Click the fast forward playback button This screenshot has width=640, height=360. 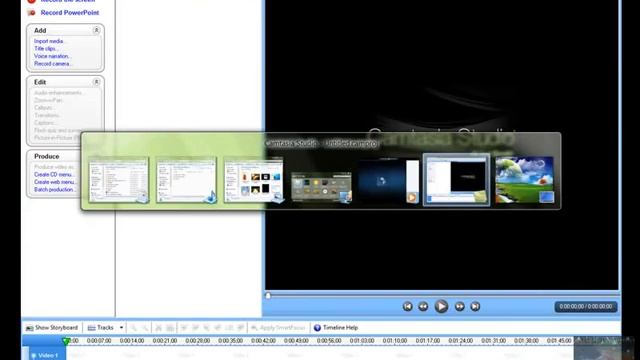460,307
